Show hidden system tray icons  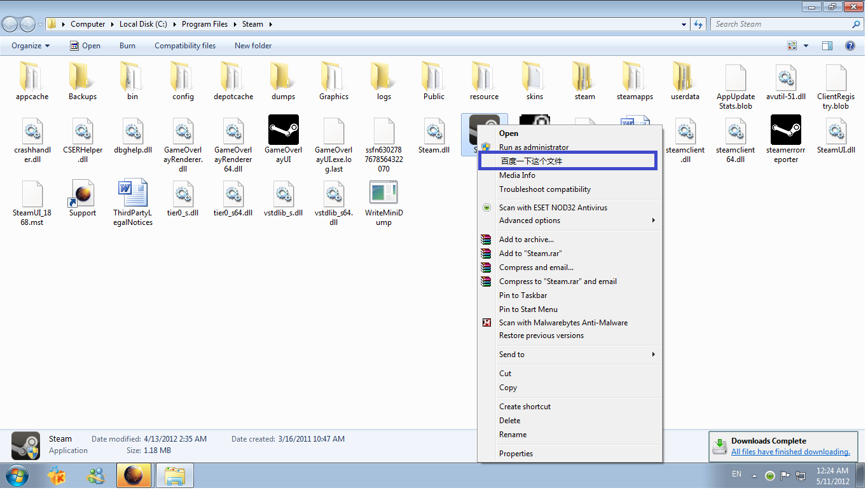(x=755, y=475)
